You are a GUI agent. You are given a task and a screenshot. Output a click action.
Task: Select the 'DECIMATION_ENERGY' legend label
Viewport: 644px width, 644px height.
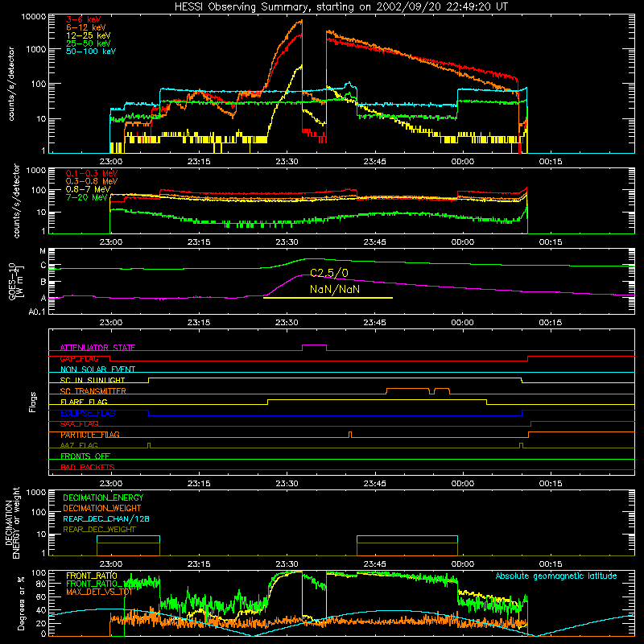point(103,497)
